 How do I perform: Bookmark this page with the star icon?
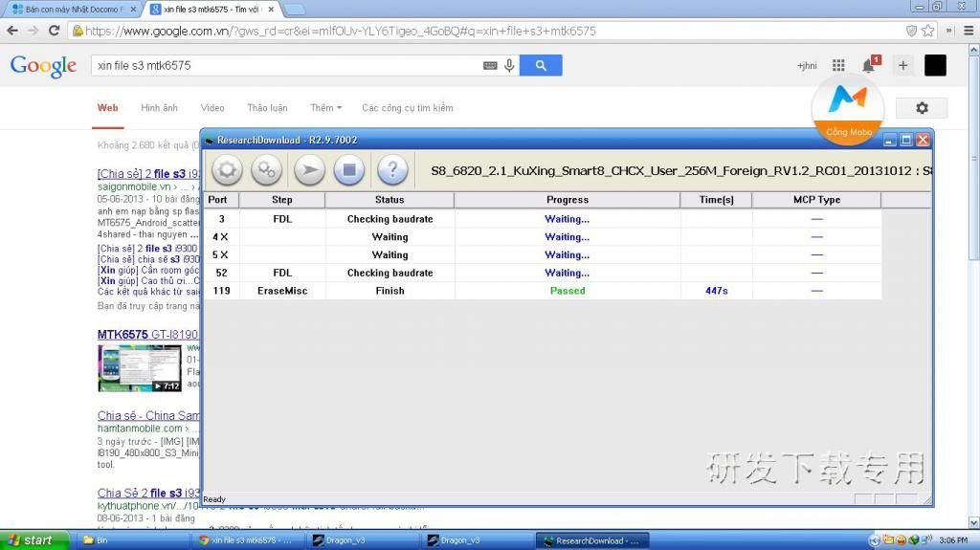pyautogui.click(x=928, y=31)
